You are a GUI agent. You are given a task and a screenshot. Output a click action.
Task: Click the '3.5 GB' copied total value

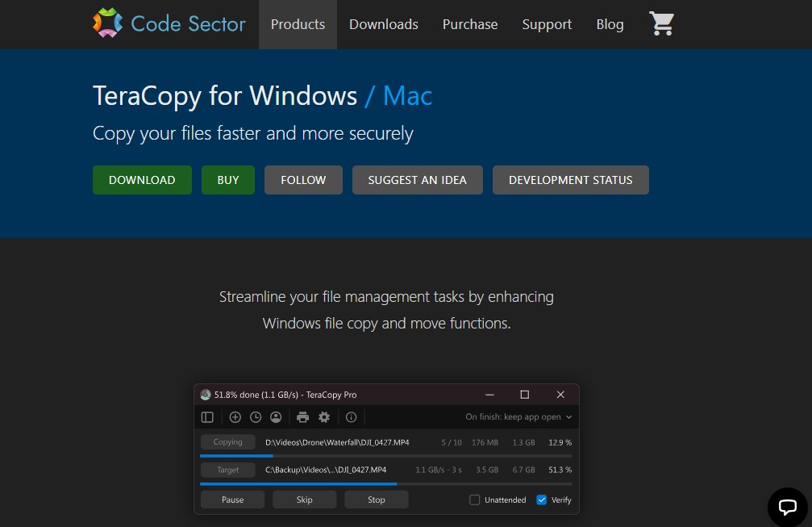click(487, 470)
